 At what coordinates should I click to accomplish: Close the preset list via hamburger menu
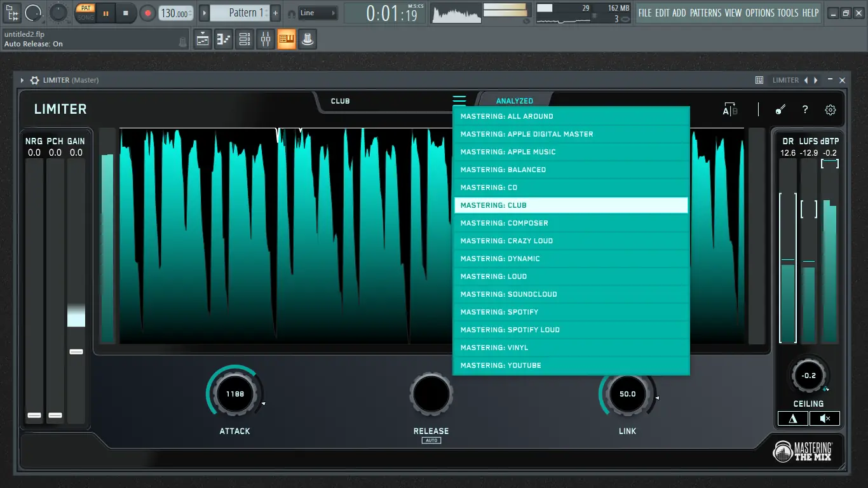coord(459,100)
